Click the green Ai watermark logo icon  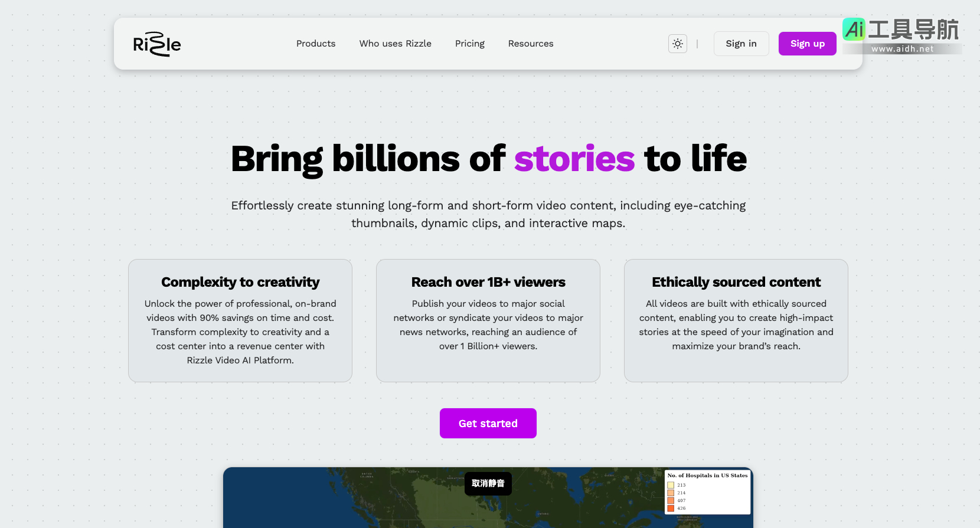[854, 29]
